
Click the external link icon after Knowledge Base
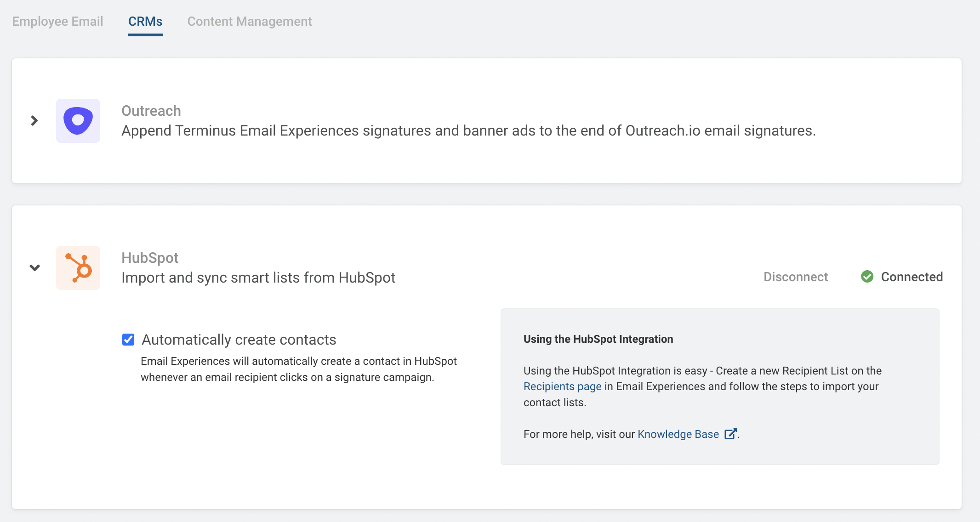(x=731, y=434)
